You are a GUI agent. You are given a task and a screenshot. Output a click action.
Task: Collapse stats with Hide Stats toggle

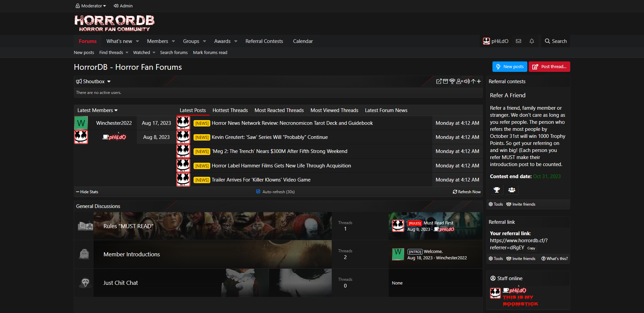[x=87, y=192]
